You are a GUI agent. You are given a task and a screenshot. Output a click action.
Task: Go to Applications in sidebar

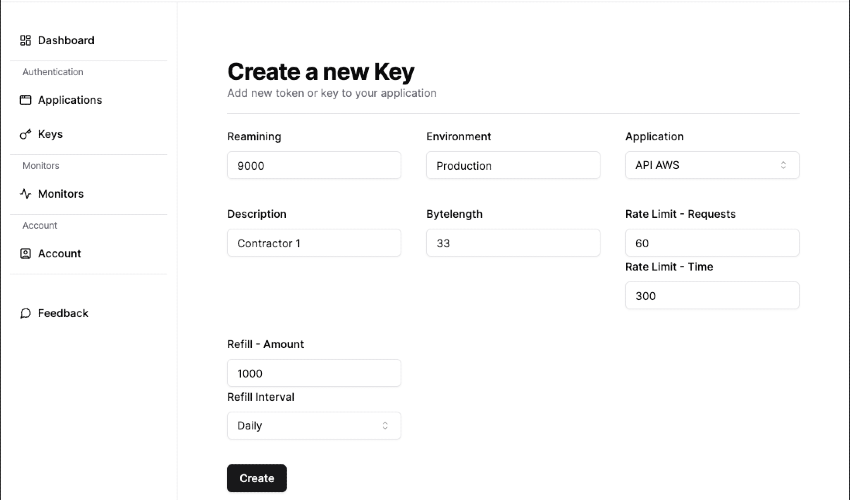tap(70, 100)
